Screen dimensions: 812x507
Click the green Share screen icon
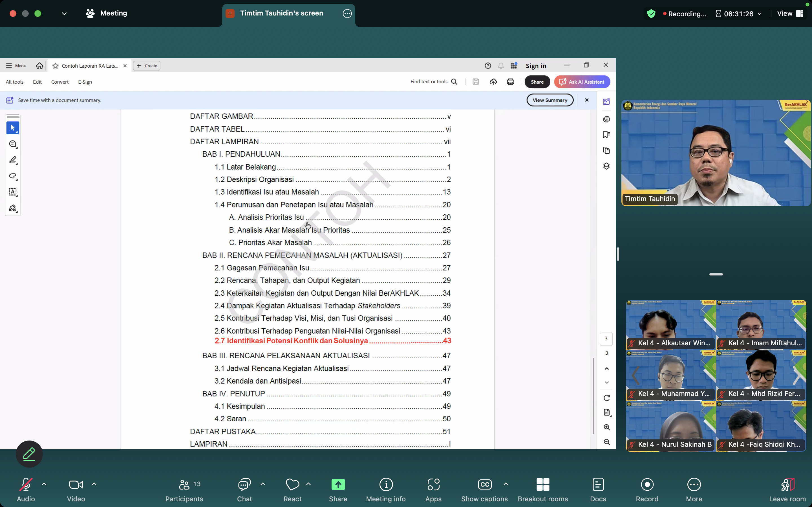coord(338,484)
